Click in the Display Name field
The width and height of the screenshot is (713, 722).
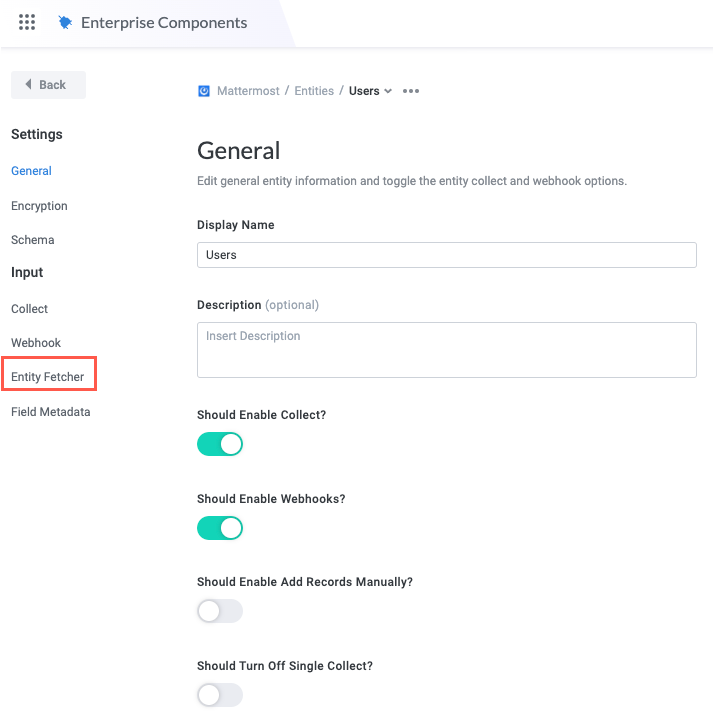[446, 255]
